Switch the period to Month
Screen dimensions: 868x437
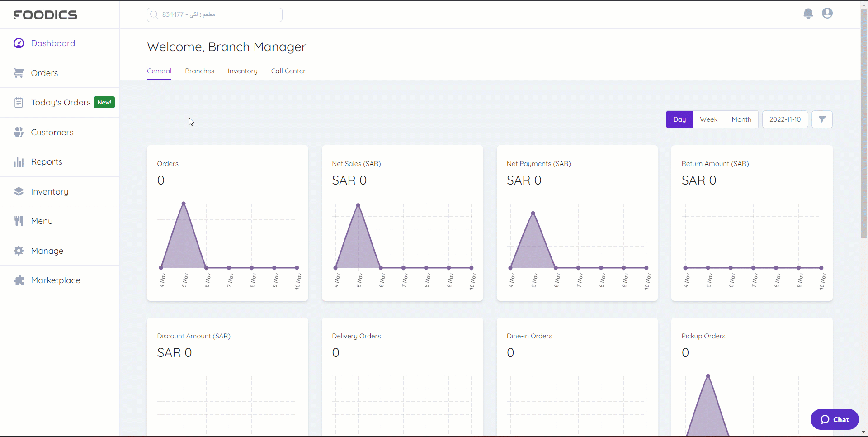pos(741,119)
